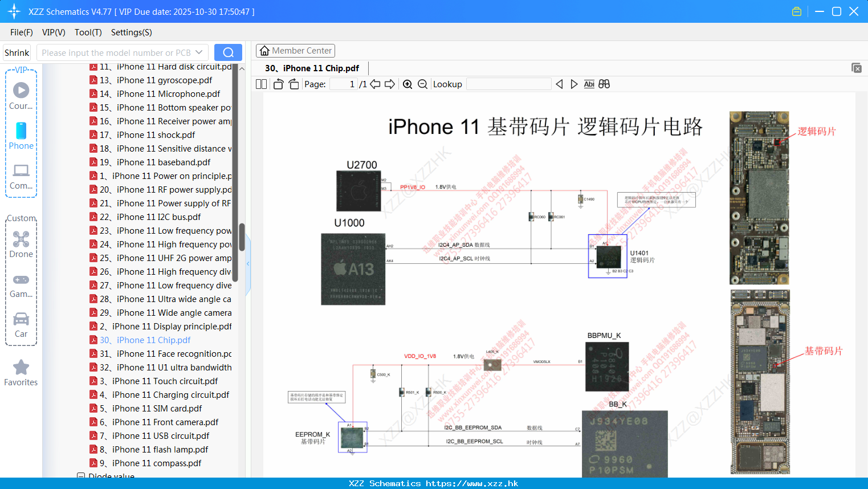Click the file tree vertical scrollbar thumb

242,237
